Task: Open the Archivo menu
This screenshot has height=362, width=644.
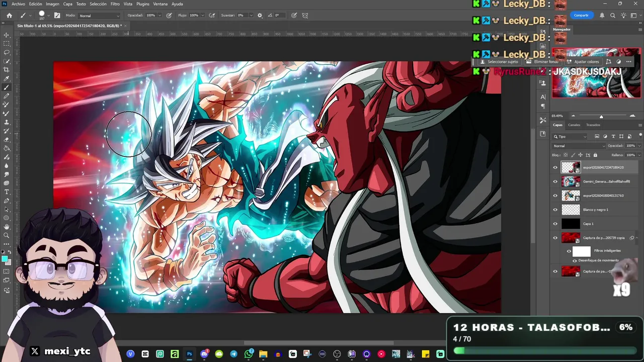Action: pos(18,4)
